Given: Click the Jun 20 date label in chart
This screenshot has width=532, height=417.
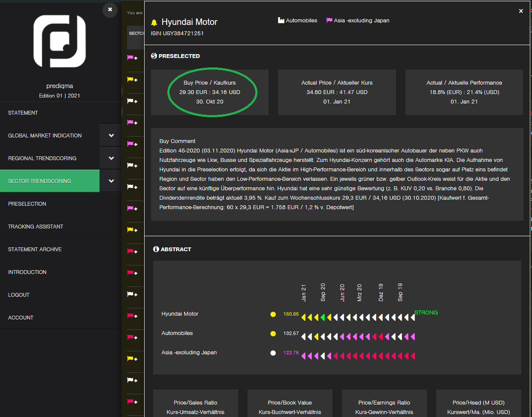Looking at the screenshot, I should [x=342, y=293].
